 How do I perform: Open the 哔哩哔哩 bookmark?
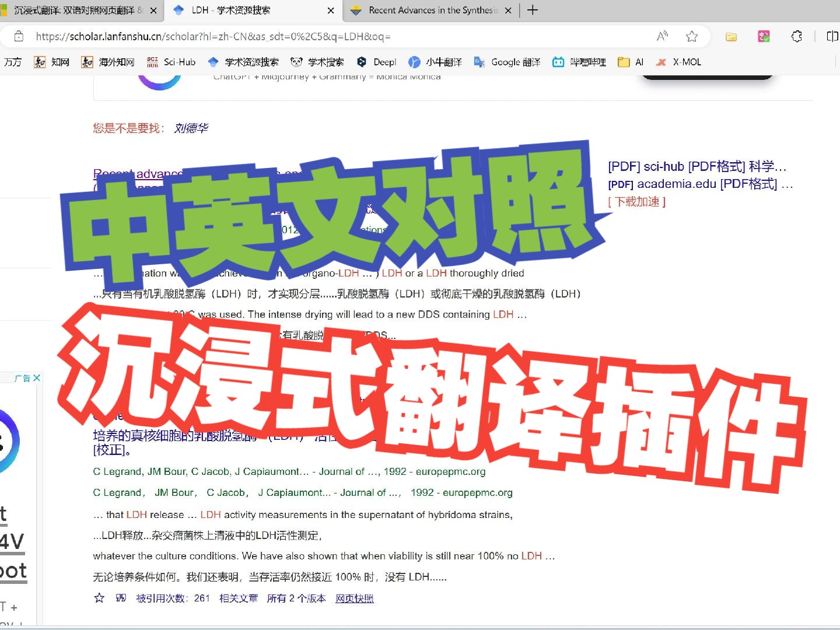579,62
